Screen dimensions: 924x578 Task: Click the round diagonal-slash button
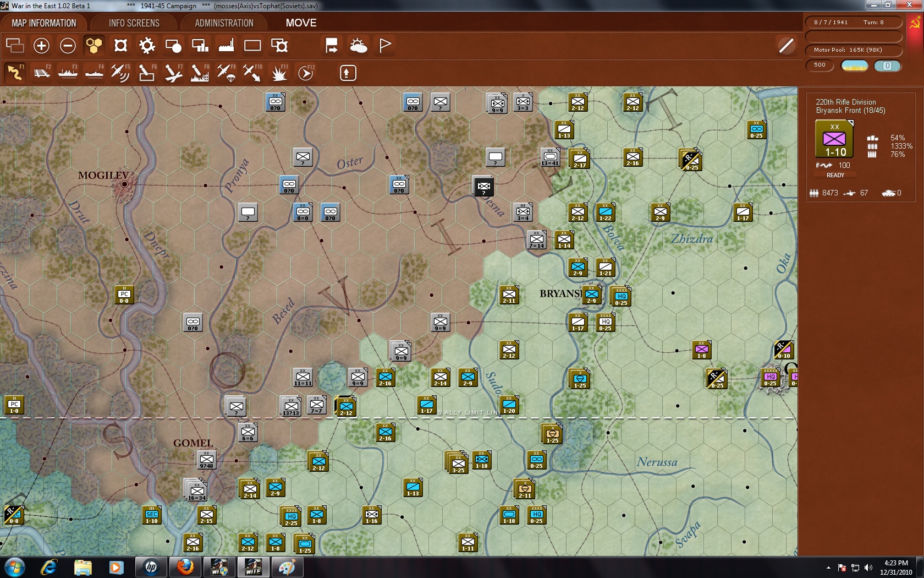787,45
